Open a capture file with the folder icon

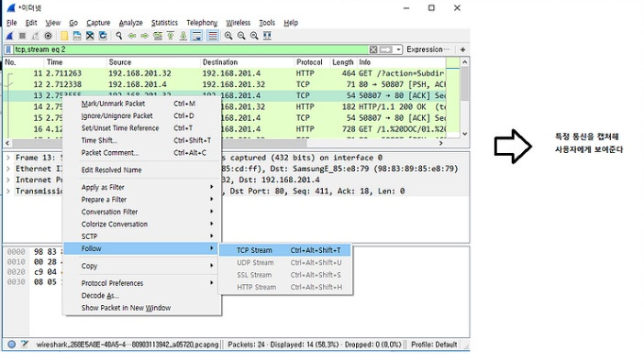pyautogui.click(x=64, y=36)
